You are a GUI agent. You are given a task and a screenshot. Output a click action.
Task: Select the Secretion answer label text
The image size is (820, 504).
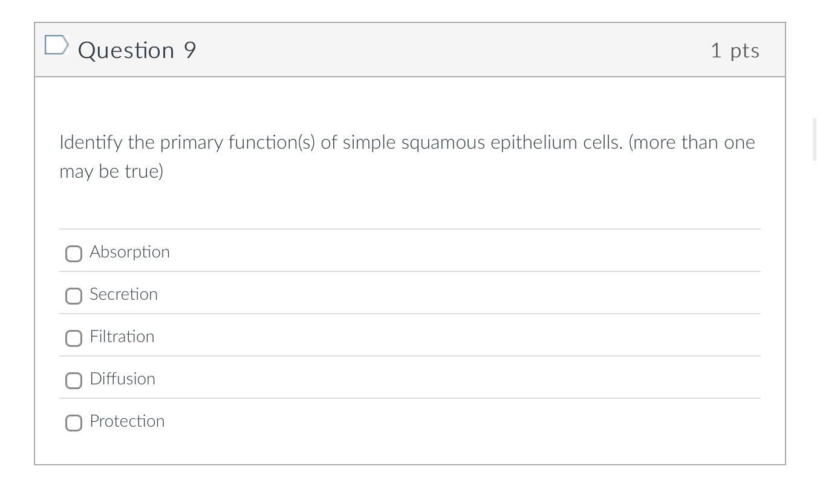123,294
